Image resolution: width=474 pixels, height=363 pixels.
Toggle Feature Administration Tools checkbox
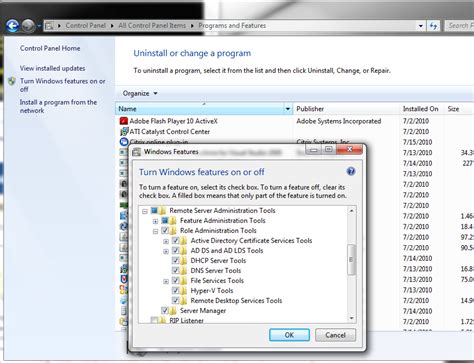(x=165, y=220)
